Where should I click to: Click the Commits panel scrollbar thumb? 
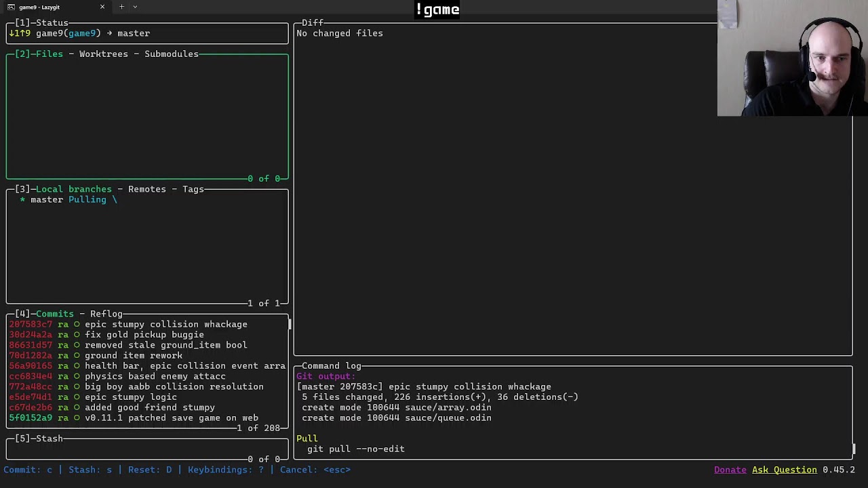tap(290, 325)
